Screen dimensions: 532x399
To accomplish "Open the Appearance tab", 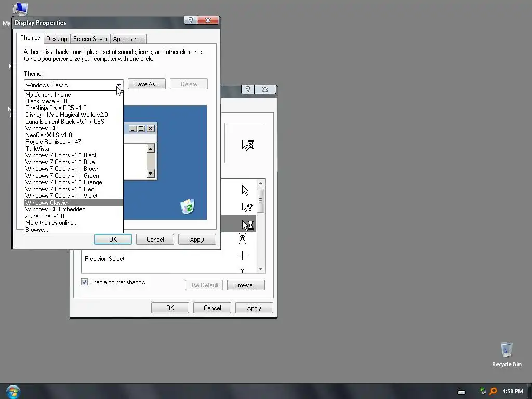I will 128,39.
